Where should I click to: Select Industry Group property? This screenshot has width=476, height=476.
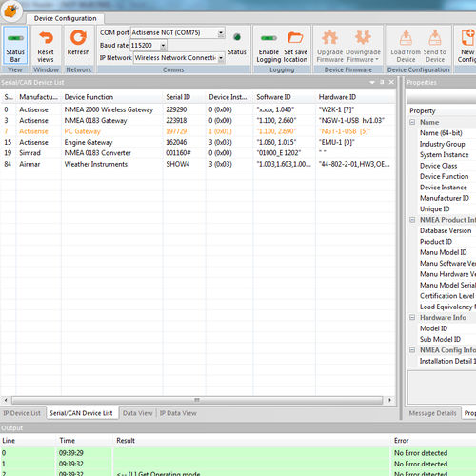(443, 144)
